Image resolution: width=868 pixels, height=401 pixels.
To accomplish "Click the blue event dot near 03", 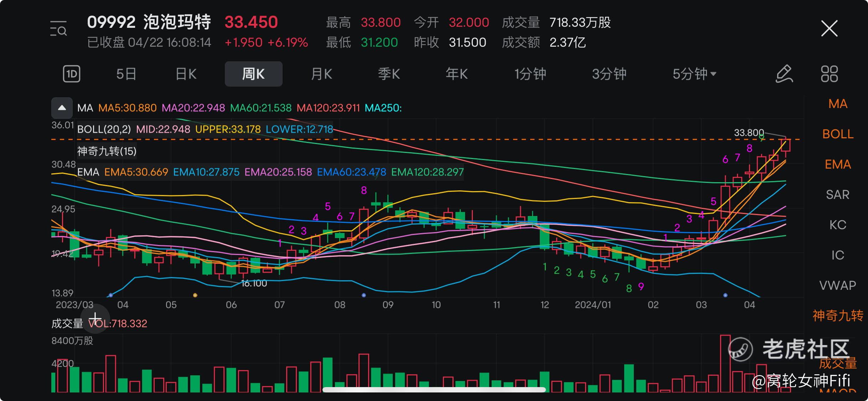I will 725,295.
